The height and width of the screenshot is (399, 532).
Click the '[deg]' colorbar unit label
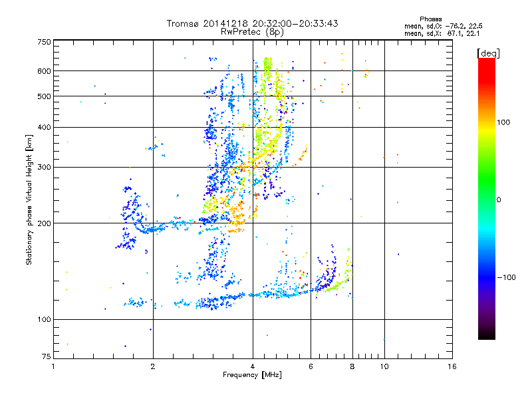[x=488, y=53]
